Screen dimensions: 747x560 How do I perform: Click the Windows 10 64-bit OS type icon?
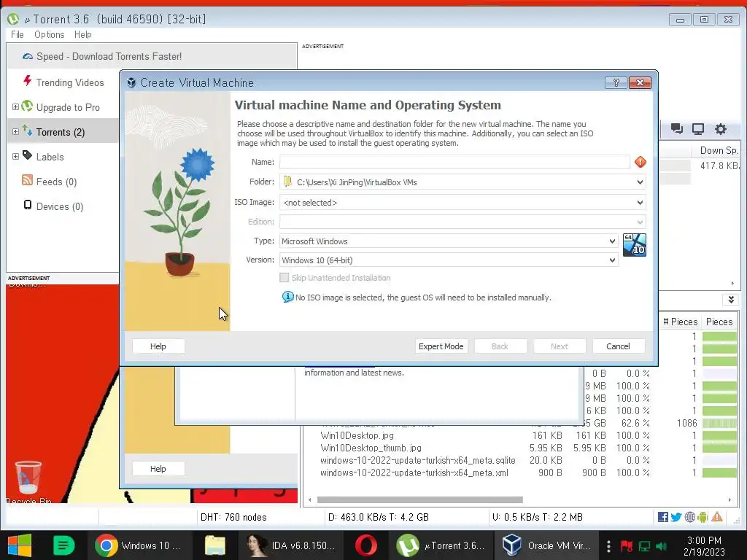[x=635, y=245]
